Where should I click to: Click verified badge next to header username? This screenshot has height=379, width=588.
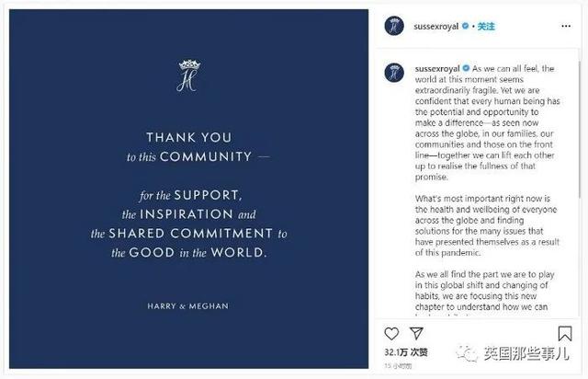pos(465,26)
